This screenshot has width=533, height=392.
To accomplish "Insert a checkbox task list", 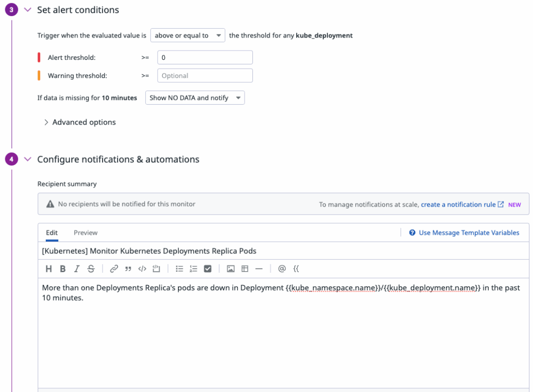I will click(208, 269).
